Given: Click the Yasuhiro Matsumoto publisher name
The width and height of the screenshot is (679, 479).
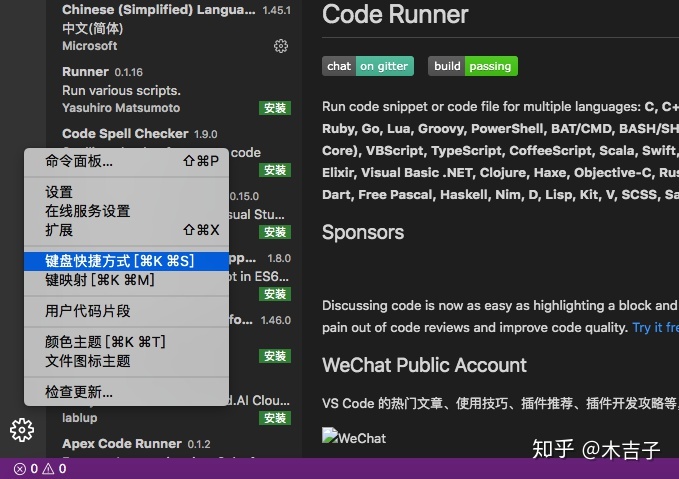Looking at the screenshot, I should point(121,108).
